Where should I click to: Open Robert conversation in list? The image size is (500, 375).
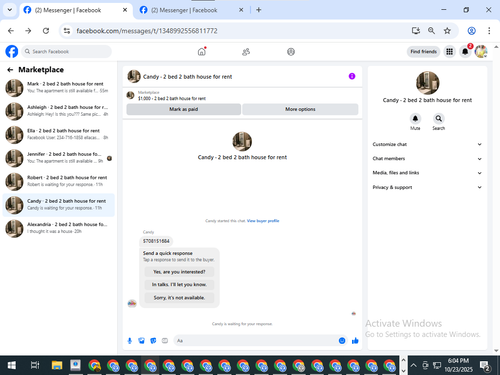(x=59, y=181)
